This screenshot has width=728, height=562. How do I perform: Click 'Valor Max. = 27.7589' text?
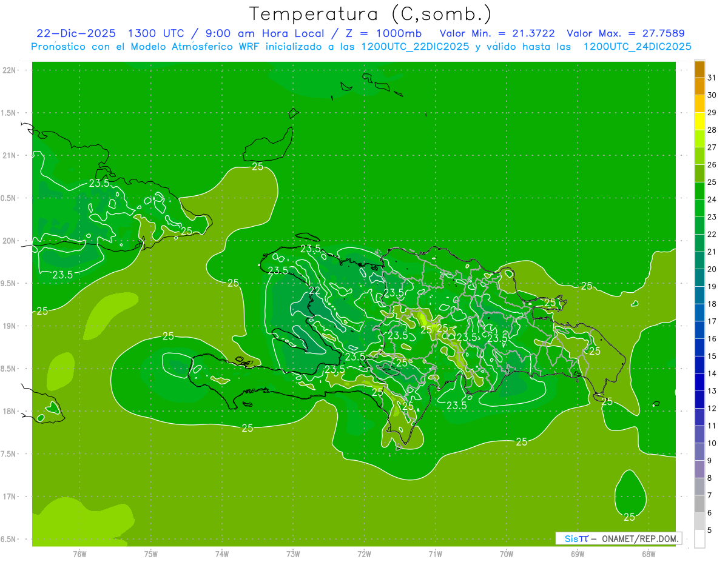point(625,33)
